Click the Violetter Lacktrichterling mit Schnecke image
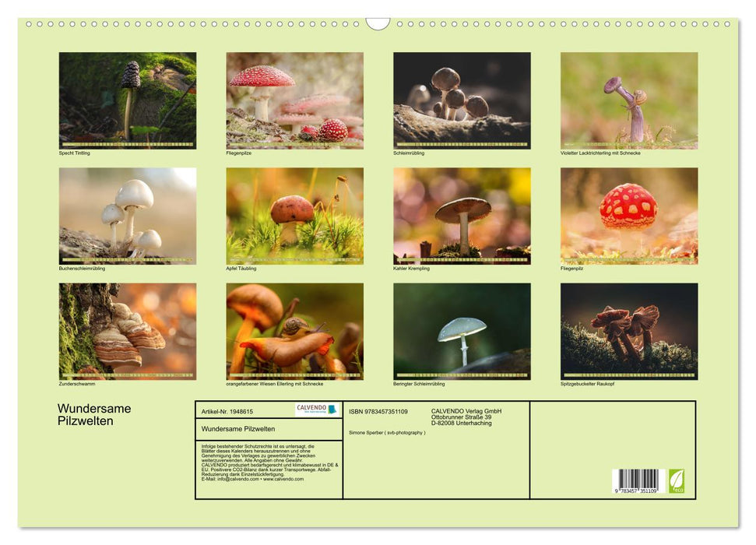 (630, 101)
